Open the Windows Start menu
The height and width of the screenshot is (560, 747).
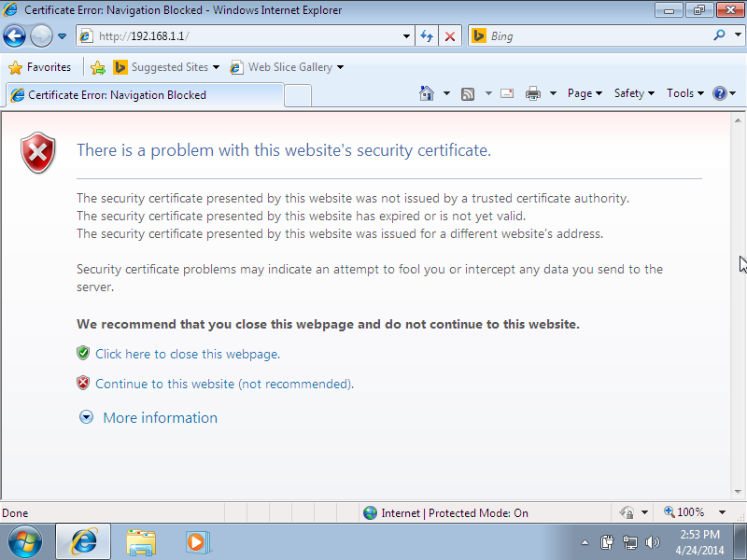[25, 542]
